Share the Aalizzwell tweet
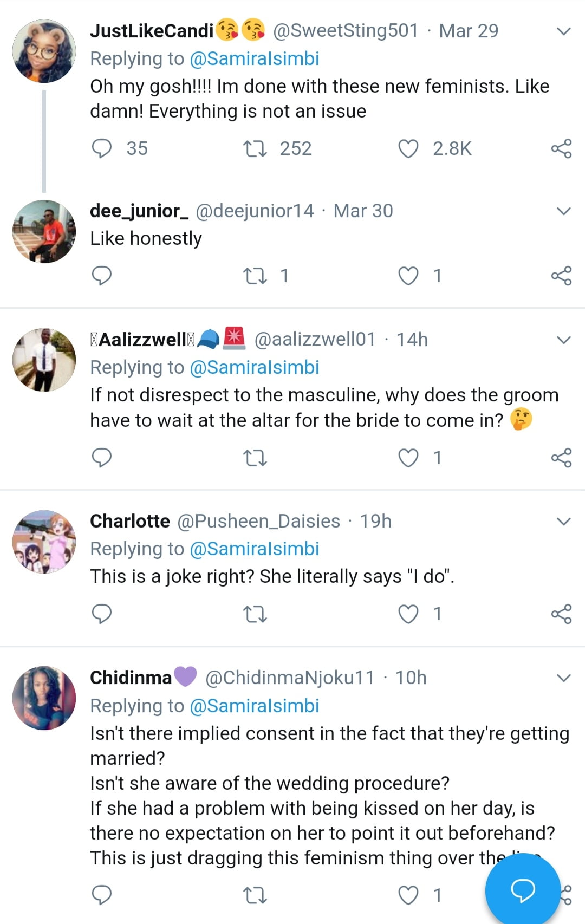 (561, 458)
